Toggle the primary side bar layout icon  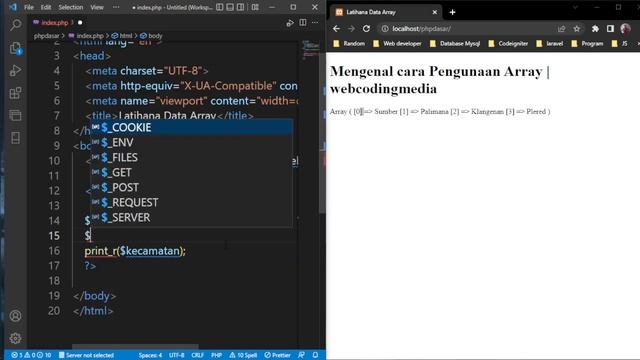coord(220,7)
